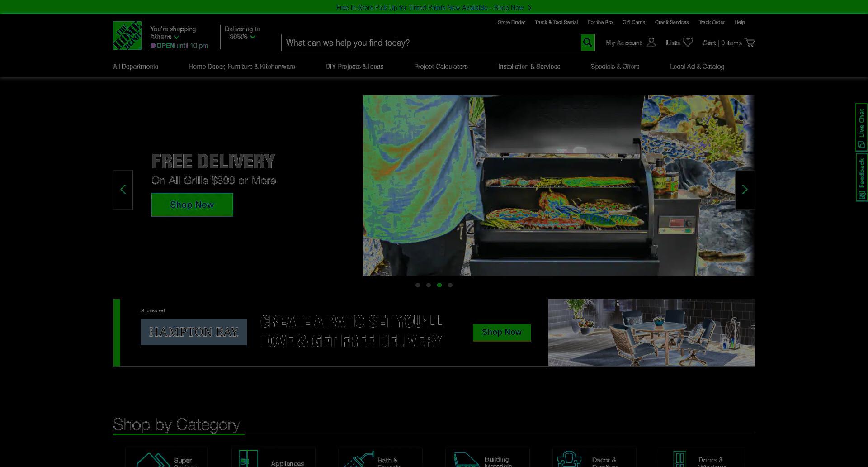This screenshot has height=467, width=868.
Task: Open Track Order link
Action: (712, 22)
